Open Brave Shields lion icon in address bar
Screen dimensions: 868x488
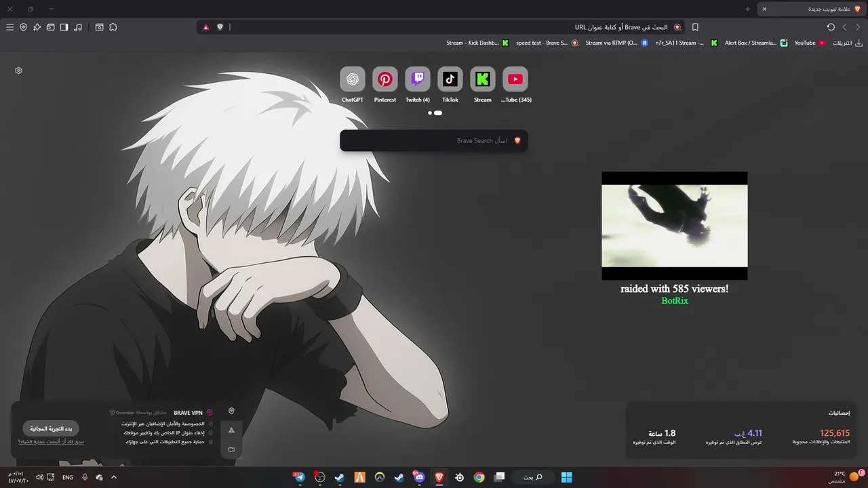click(220, 27)
